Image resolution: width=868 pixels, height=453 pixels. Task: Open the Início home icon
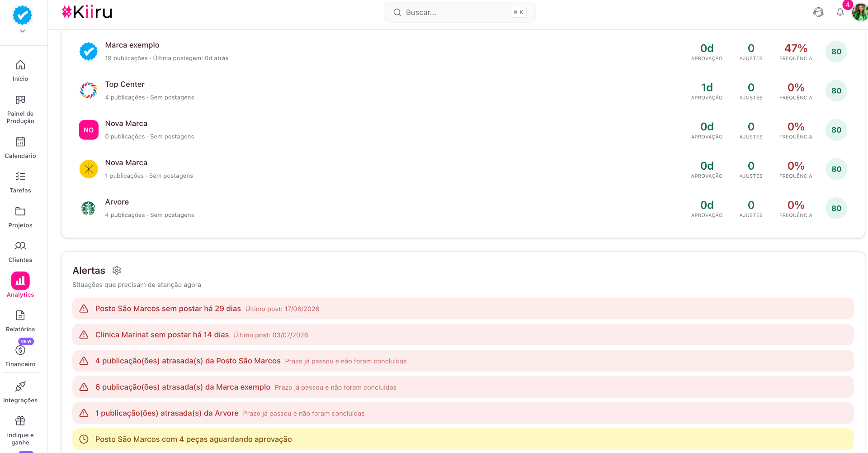[x=20, y=65]
